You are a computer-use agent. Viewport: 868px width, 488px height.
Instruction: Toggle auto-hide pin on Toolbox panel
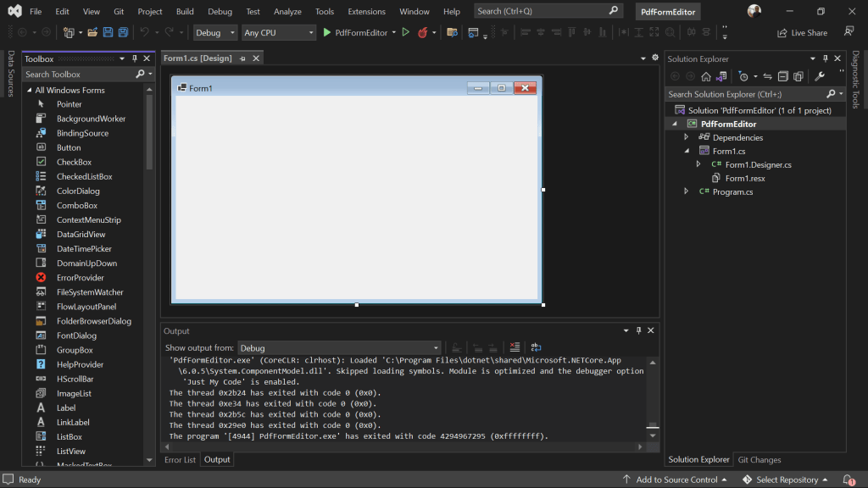(135, 58)
